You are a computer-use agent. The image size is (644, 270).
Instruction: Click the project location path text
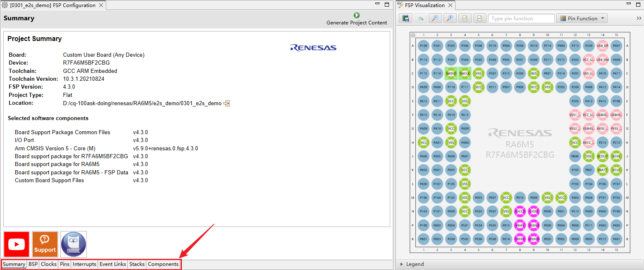(x=142, y=103)
